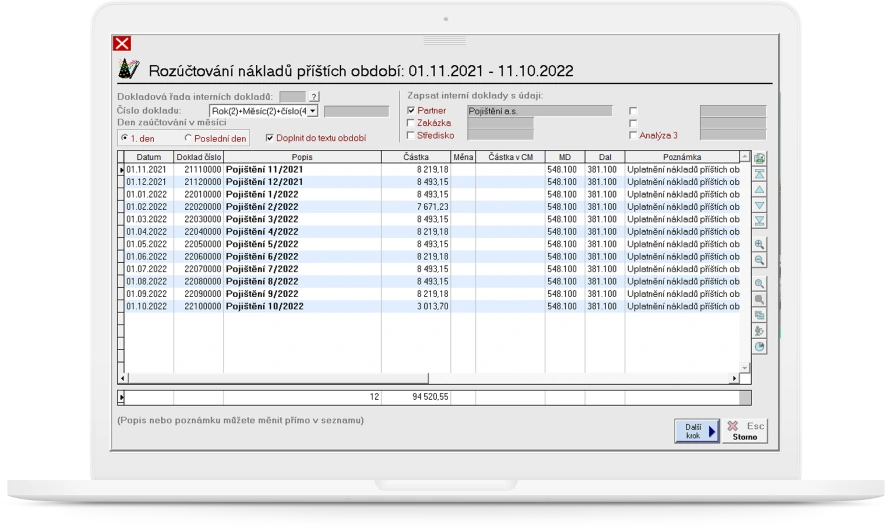Click document number 22040000
This screenshot has height=528, width=885.
click(199, 232)
